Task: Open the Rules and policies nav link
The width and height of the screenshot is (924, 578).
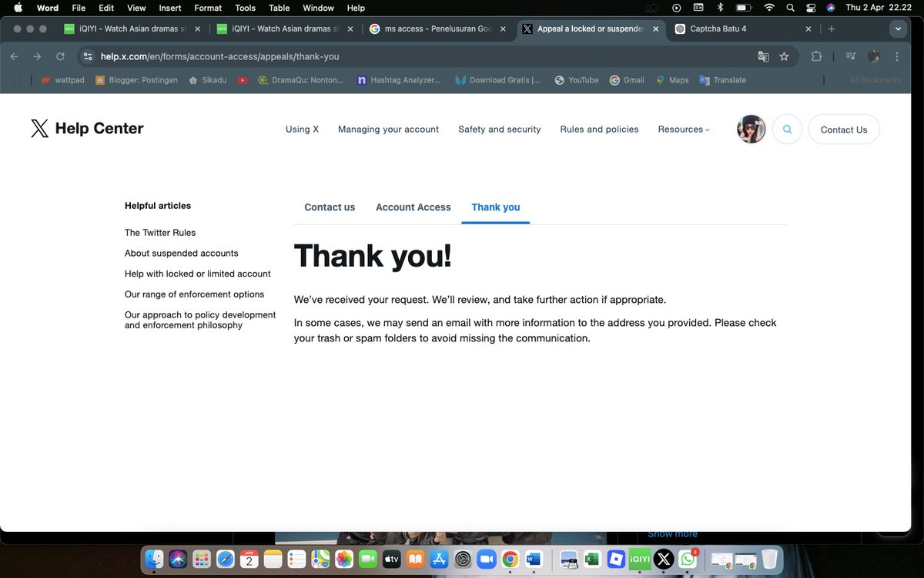Action: (x=599, y=129)
